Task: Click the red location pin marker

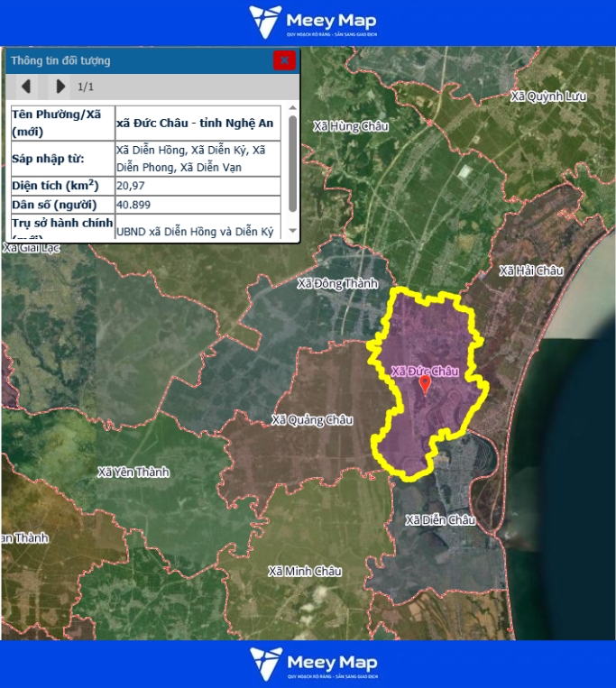Action: click(426, 385)
